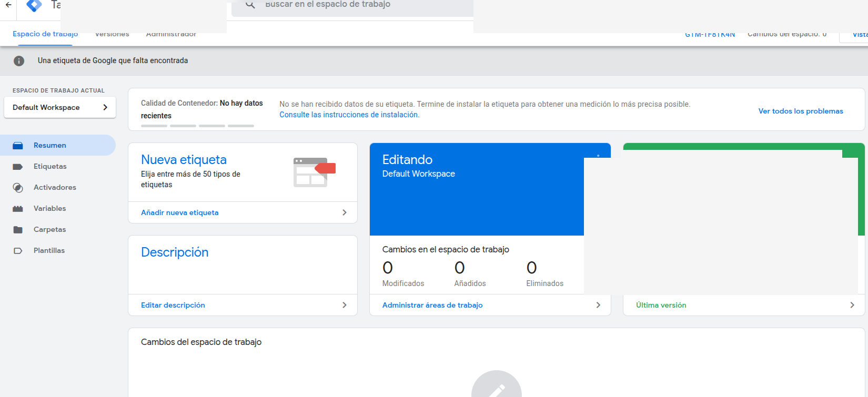This screenshot has height=397, width=868.
Task: Click Ver todos los problemas link
Action: point(801,111)
